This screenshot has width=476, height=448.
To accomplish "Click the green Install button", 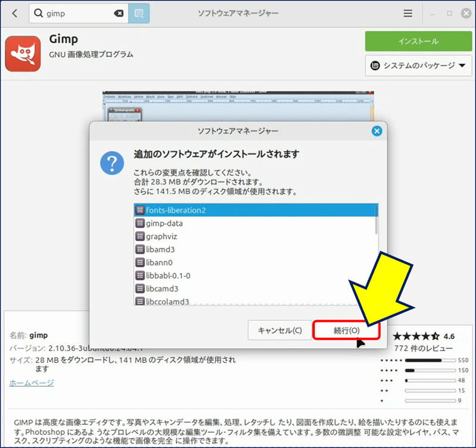I will click(x=418, y=41).
